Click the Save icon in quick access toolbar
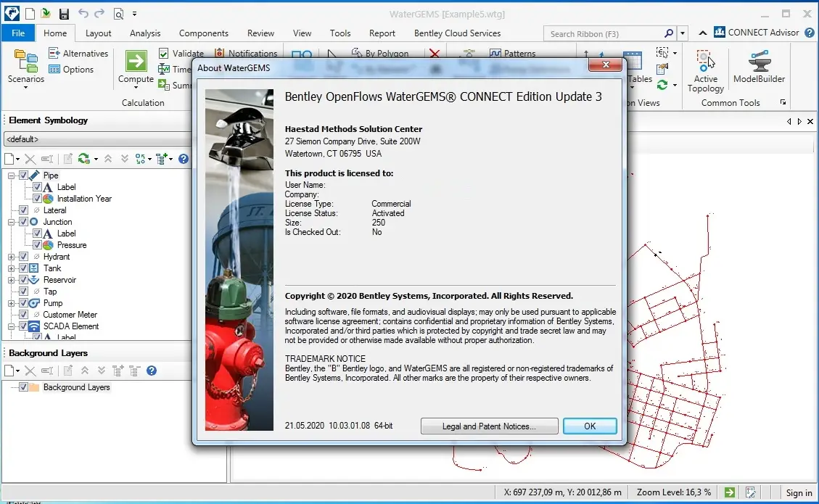The width and height of the screenshot is (819, 504). pos(64,14)
